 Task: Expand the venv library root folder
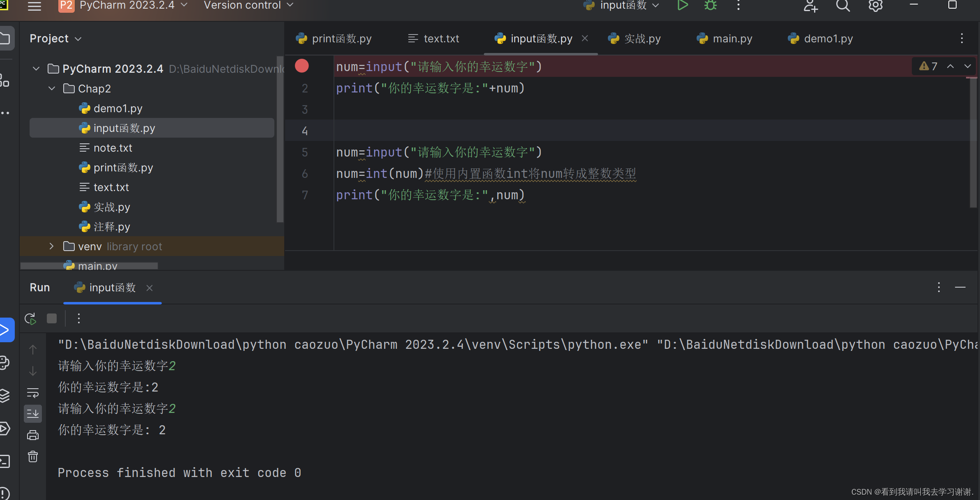[x=51, y=247]
